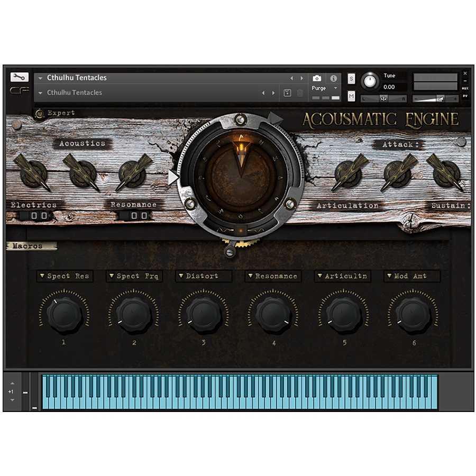The height and width of the screenshot is (476, 476).
Task: Open the Purge dropdown menu
Action: coord(324,87)
